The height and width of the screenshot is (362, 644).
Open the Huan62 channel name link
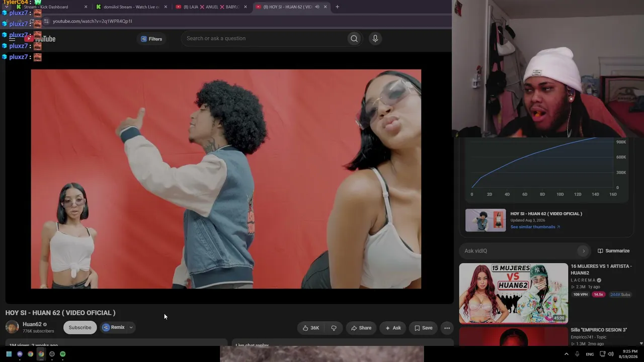coord(32,324)
